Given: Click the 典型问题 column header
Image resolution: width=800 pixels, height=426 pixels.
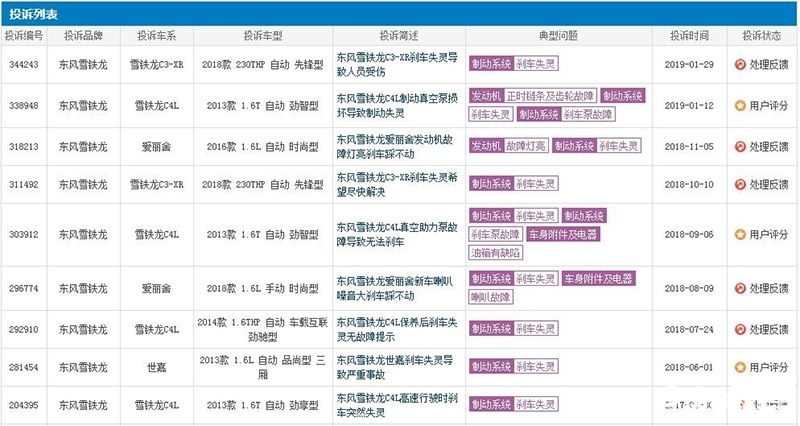Looking at the screenshot, I should 558,36.
